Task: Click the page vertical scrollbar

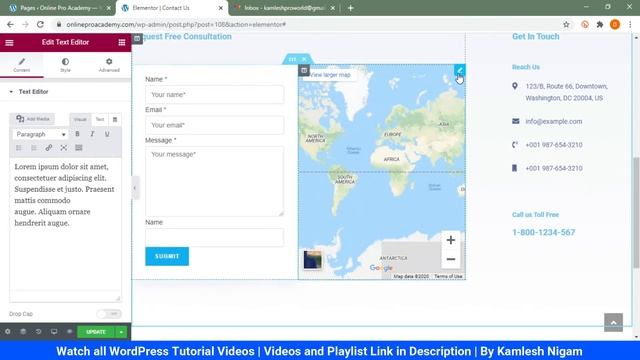Action: click(x=636, y=212)
